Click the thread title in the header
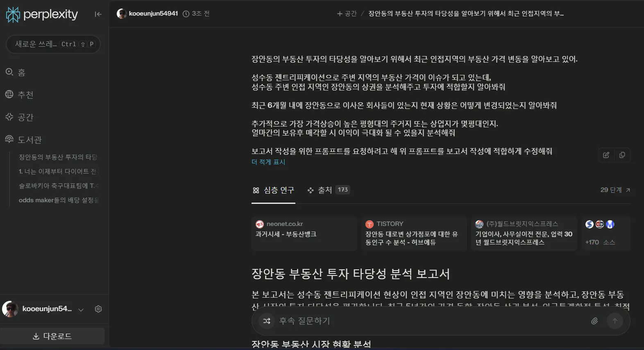Screen dimensions: 644x350 click(x=466, y=14)
